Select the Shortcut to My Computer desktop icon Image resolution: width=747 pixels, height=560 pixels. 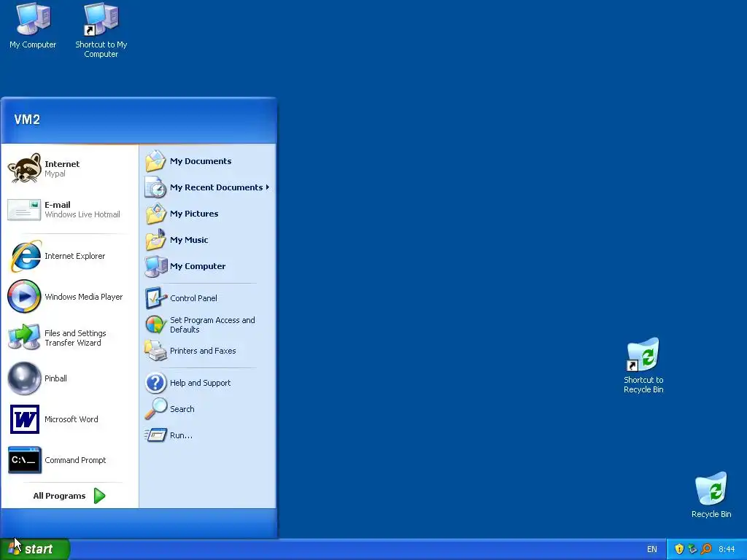point(101,19)
